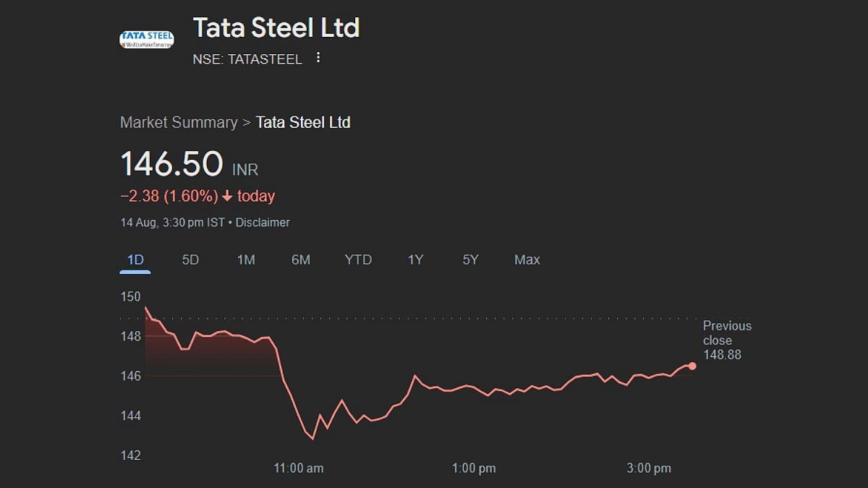Open the three-dot more options menu
The height and width of the screenshot is (488, 868).
[x=318, y=58]
